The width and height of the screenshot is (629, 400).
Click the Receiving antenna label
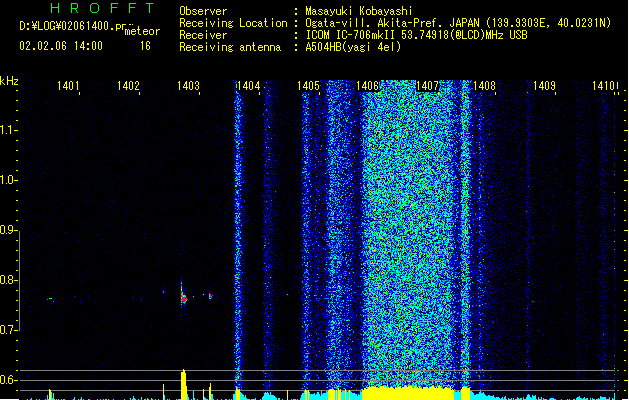coord(230,47)
